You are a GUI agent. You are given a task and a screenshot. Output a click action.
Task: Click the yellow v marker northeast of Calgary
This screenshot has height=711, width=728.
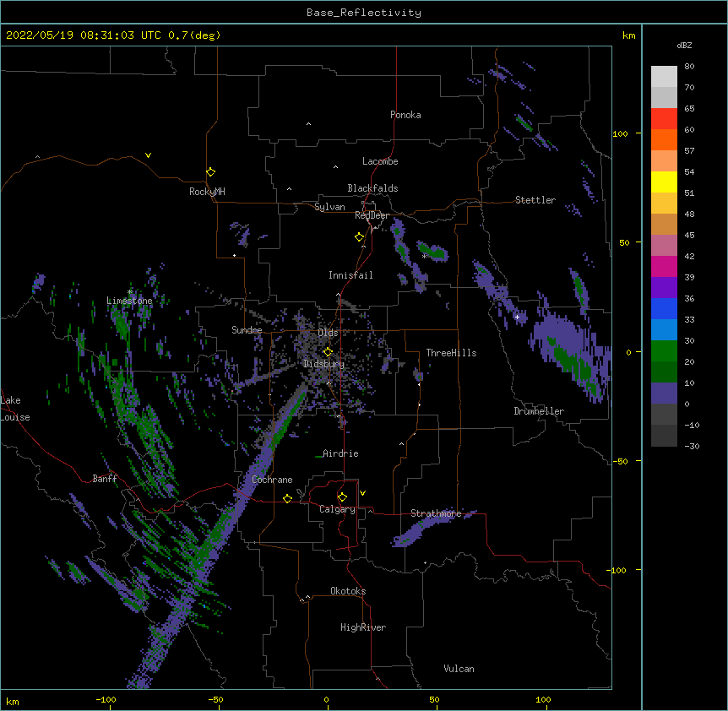pyautogui.click(x=362, y=493)
